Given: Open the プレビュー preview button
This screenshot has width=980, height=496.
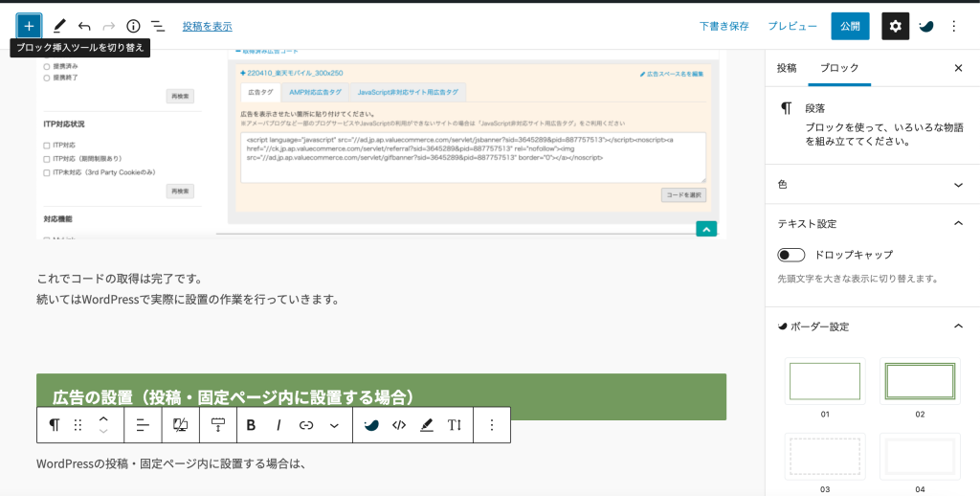Looking at the screenshot, I should [x=791, y=26].
